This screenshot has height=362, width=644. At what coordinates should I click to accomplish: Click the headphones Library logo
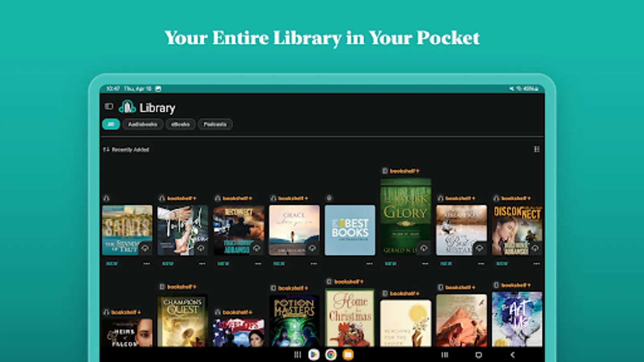[x=128, y=107]
